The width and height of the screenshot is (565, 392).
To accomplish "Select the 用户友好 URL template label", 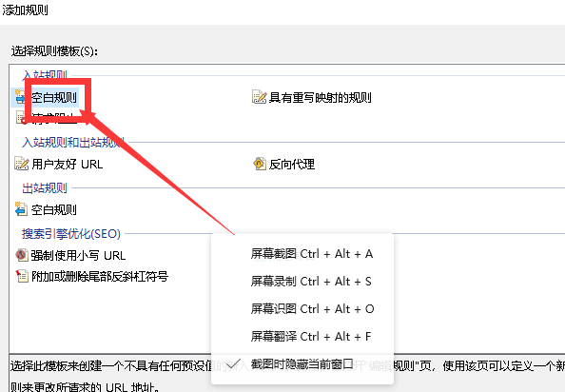I will point(67,165).
